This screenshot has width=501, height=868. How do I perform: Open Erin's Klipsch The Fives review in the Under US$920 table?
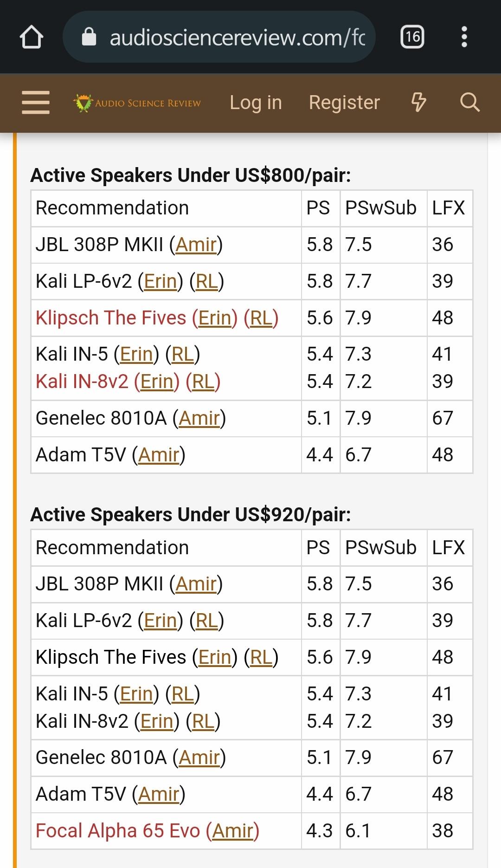click(215, 657)
